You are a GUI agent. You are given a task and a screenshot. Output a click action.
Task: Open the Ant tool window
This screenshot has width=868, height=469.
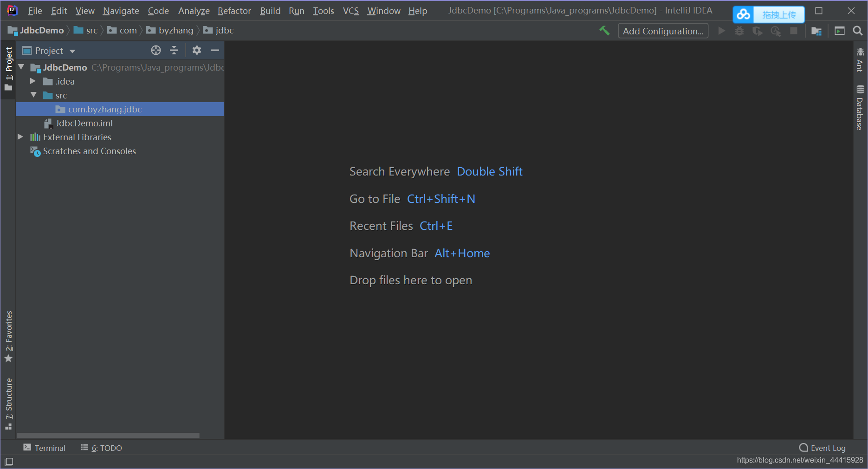[x=860, y=59]
